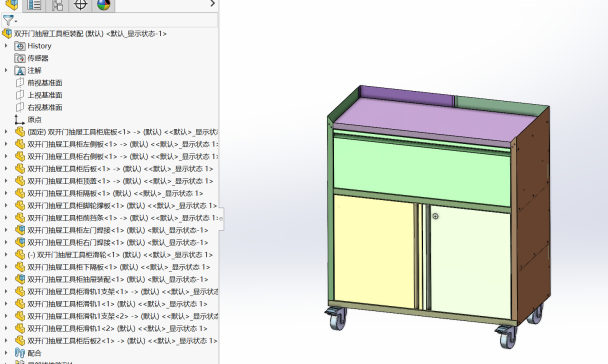The width and height of the screenshot is (608, 364).
Task: Click the 注解 annotations icon
Action: point(20,71)
